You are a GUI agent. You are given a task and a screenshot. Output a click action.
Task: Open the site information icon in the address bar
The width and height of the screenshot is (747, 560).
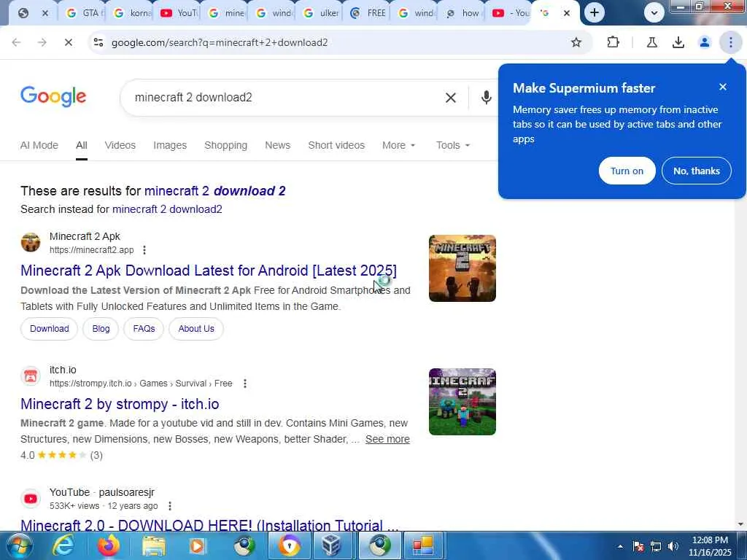pos(98,42)
